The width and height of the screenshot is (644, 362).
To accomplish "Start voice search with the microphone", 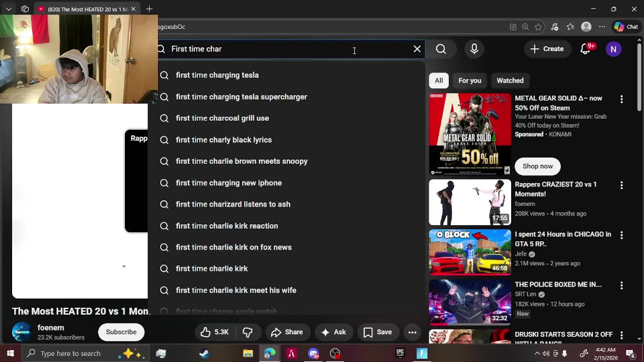I will [x=474, y=49].
